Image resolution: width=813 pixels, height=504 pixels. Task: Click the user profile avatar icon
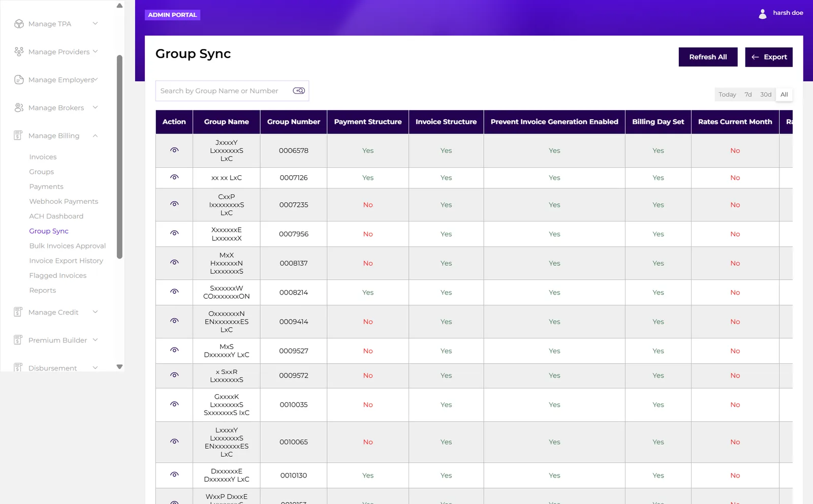(x=763, y=14)
